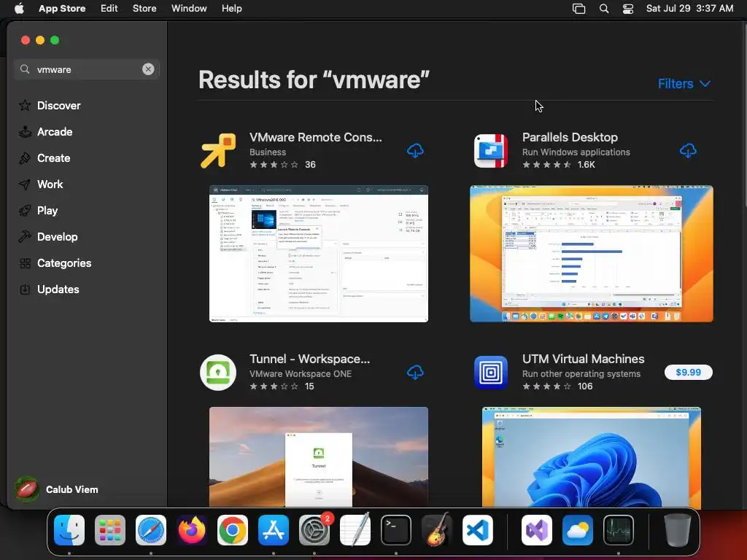Open Trash from the Dock
The width and height of the screenshot is (747, 560).
(x=678, y=530)
